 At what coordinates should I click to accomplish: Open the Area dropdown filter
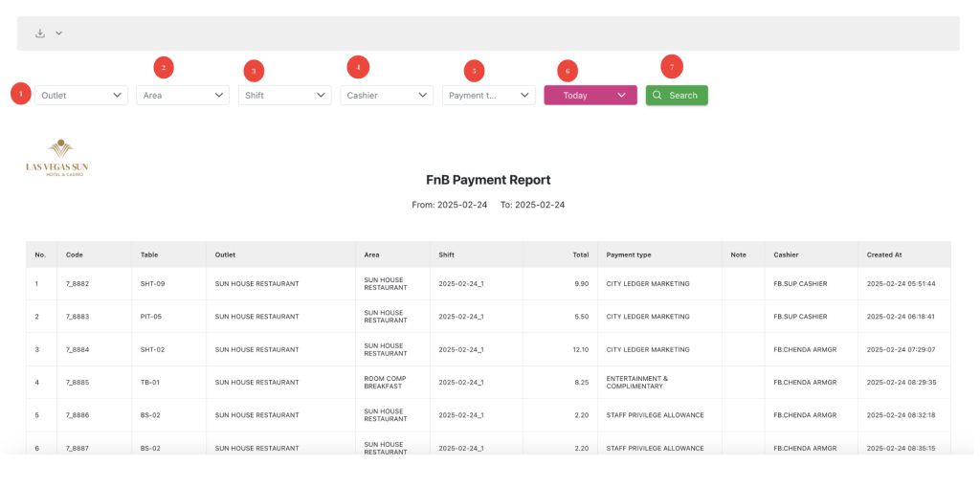tap(182, 95)
